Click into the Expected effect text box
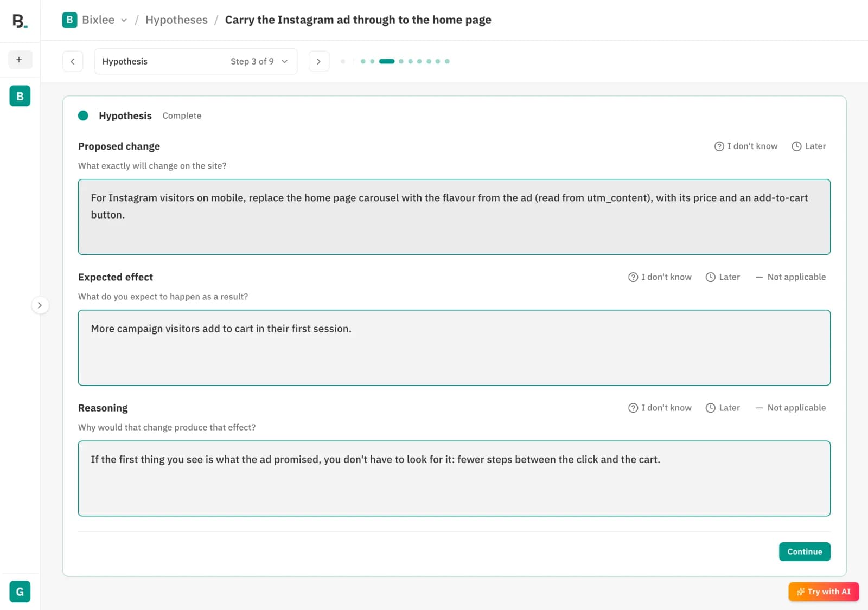This screenshot has height=610, width=868. click(454, 348)
